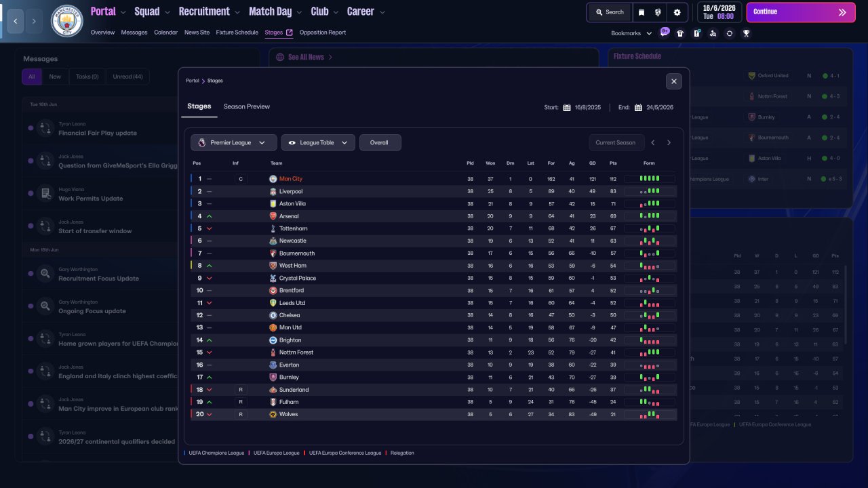Click the Liverpool crest in the table

pos(273,192)
